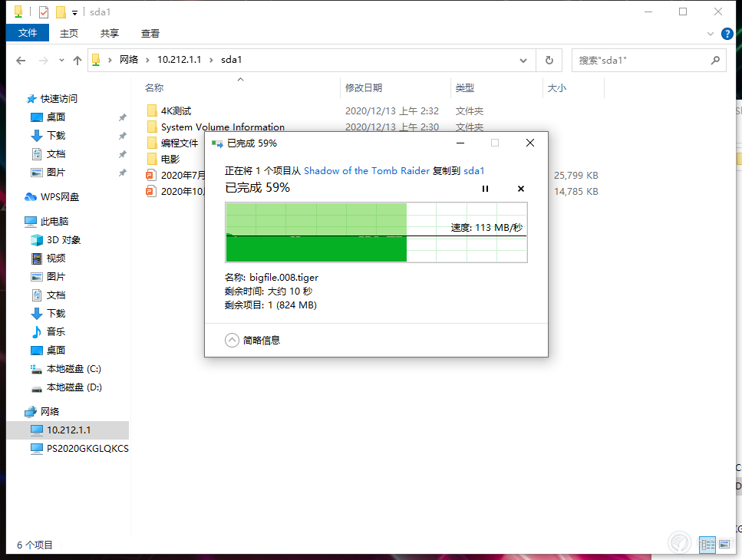Pause the file copy operation

(x=485, y=189)
